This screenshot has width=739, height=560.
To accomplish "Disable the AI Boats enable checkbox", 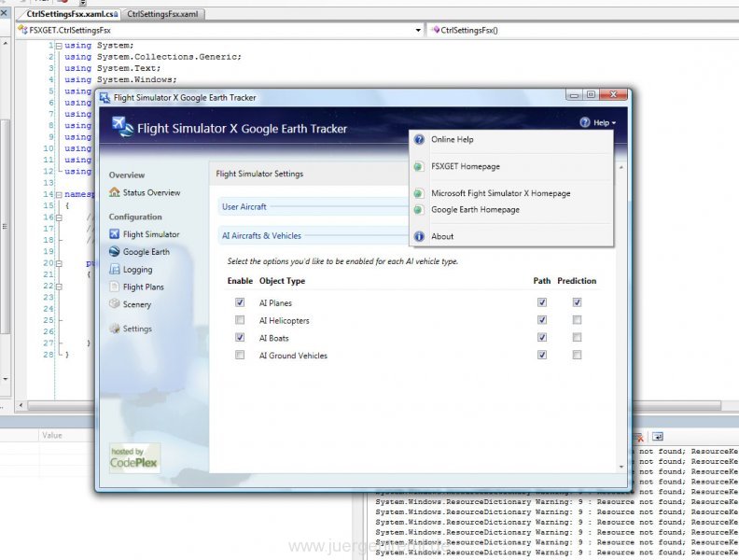I will coord(240,338).
